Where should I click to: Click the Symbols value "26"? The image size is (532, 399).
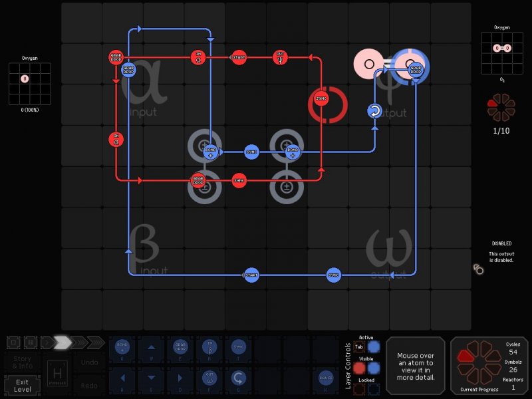(513, 370)
